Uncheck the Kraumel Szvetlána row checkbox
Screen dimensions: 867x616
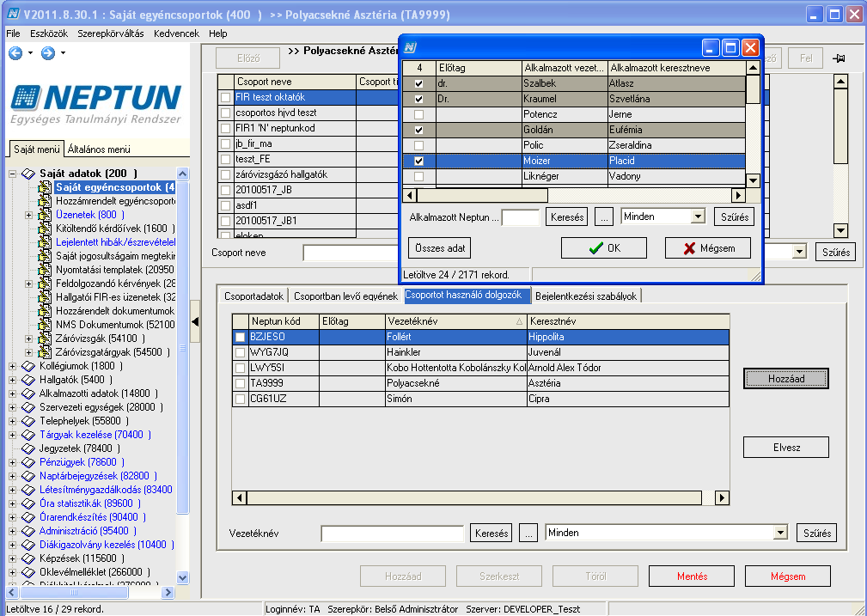coord(418,99)
